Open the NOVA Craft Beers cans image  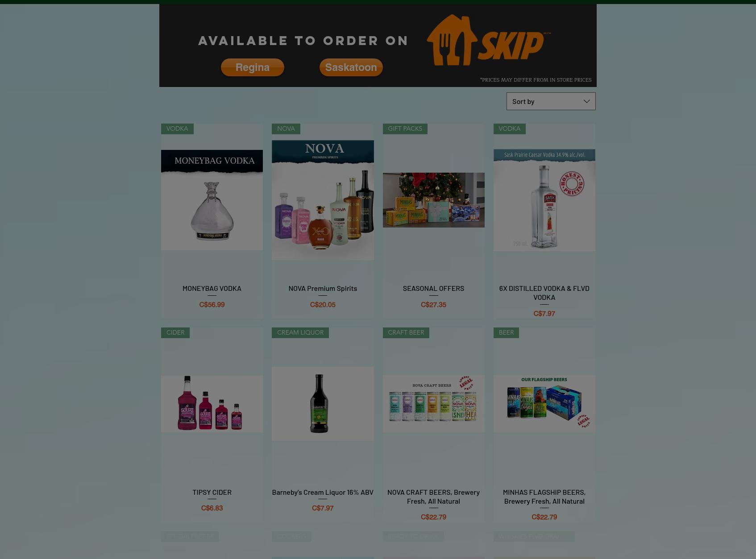point(433,404)
